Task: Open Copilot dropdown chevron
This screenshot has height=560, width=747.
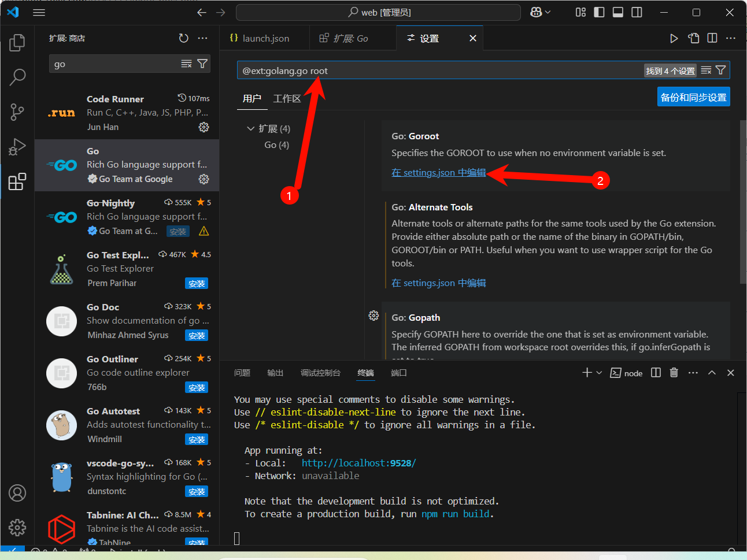Action: (x=548, y=12)
